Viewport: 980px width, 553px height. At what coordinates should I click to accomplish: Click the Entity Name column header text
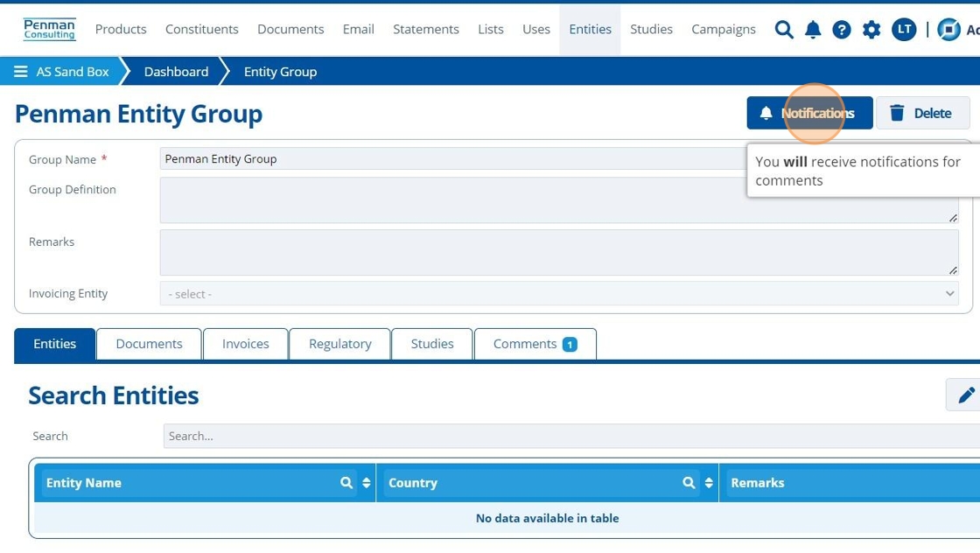84,482
